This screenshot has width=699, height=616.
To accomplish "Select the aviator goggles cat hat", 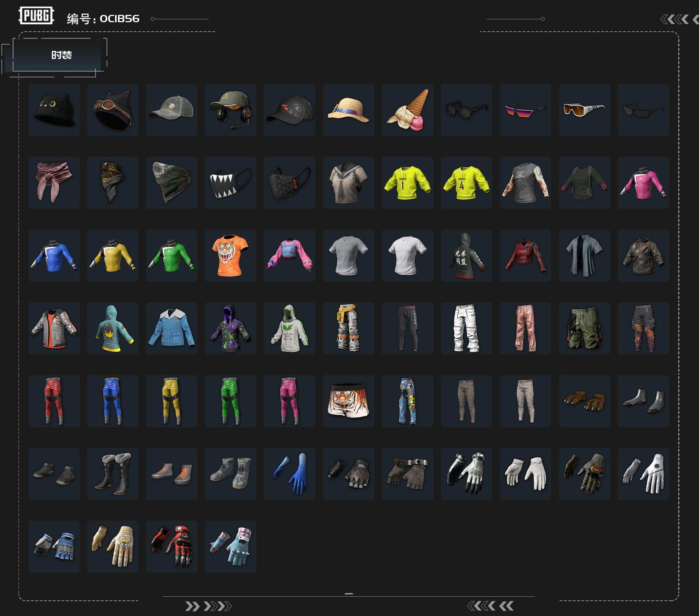I will click(x=112, y=110).
